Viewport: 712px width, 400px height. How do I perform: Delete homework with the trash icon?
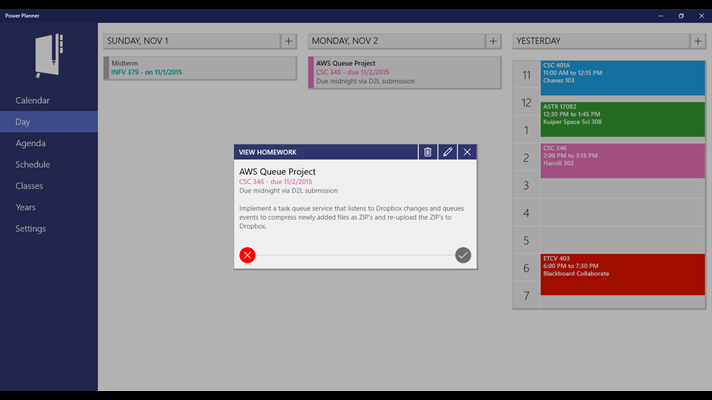pyautogui.click(x=427, y=152)
